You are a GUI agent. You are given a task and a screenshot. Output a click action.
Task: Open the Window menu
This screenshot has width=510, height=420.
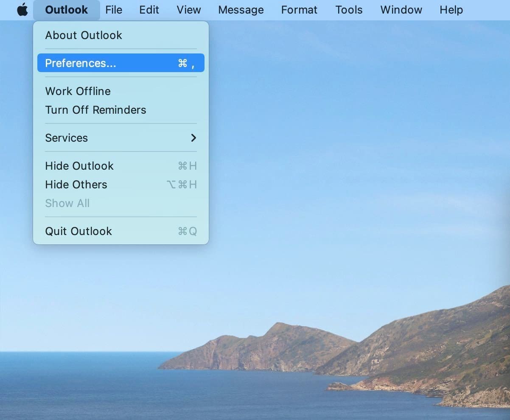[401, 10]
